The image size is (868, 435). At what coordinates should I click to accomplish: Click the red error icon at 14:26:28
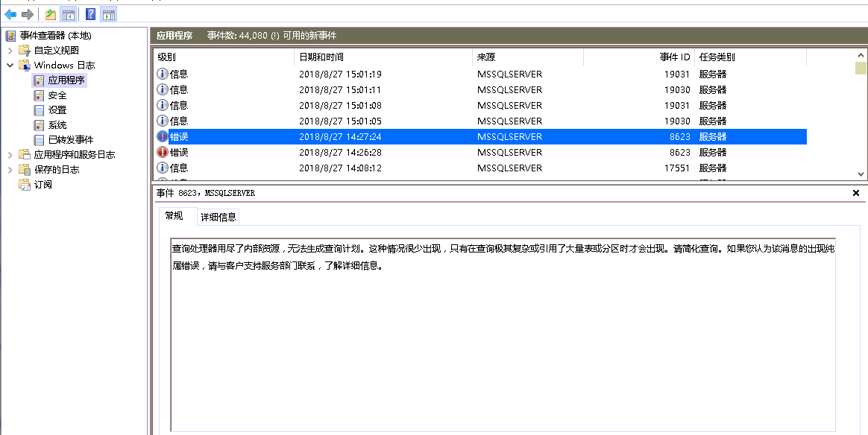coord(163,153)
